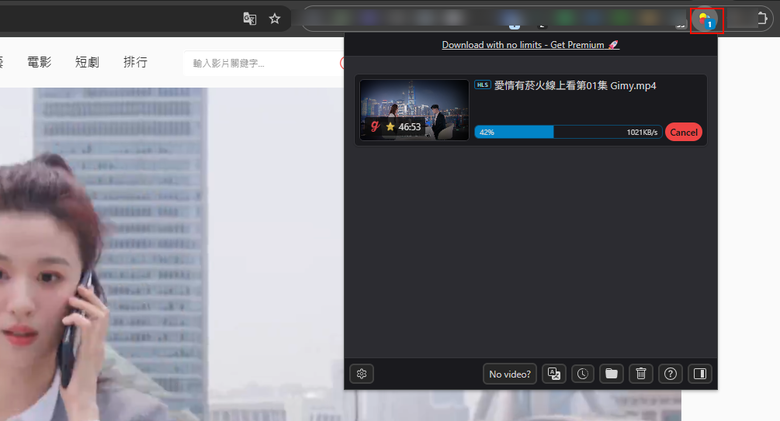Open the downloader settings gear

coord(362,374)
